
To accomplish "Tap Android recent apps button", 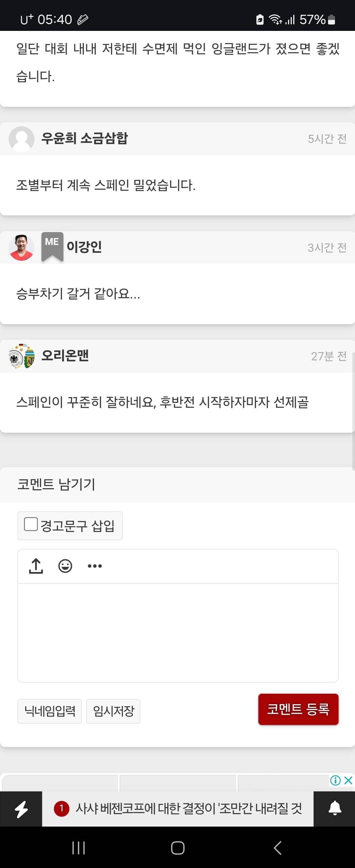I will coord(79,848).
